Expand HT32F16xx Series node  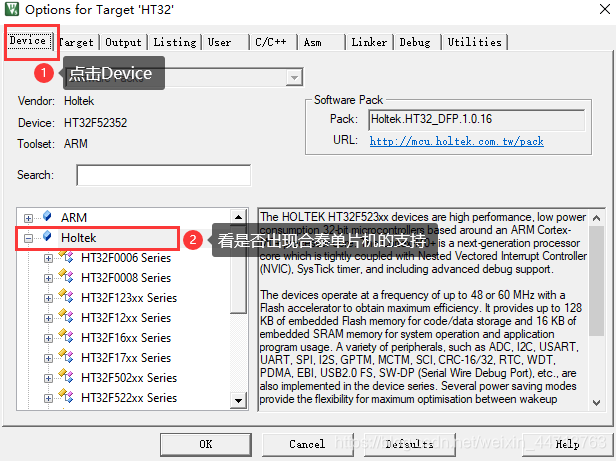tap(48, 338)
